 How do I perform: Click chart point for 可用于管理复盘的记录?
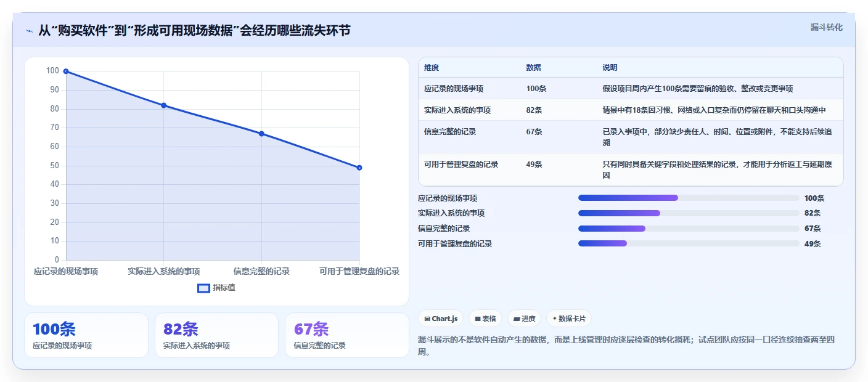359,168
